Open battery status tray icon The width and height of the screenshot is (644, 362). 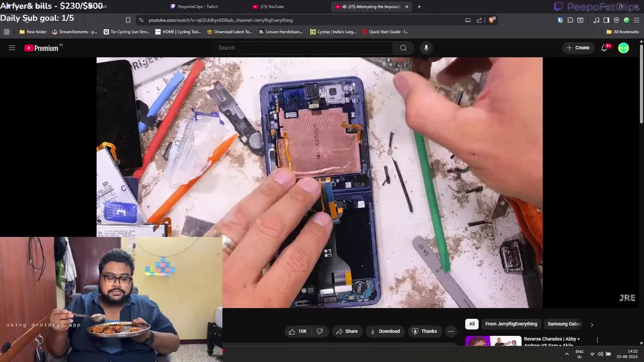click(608, 354)
